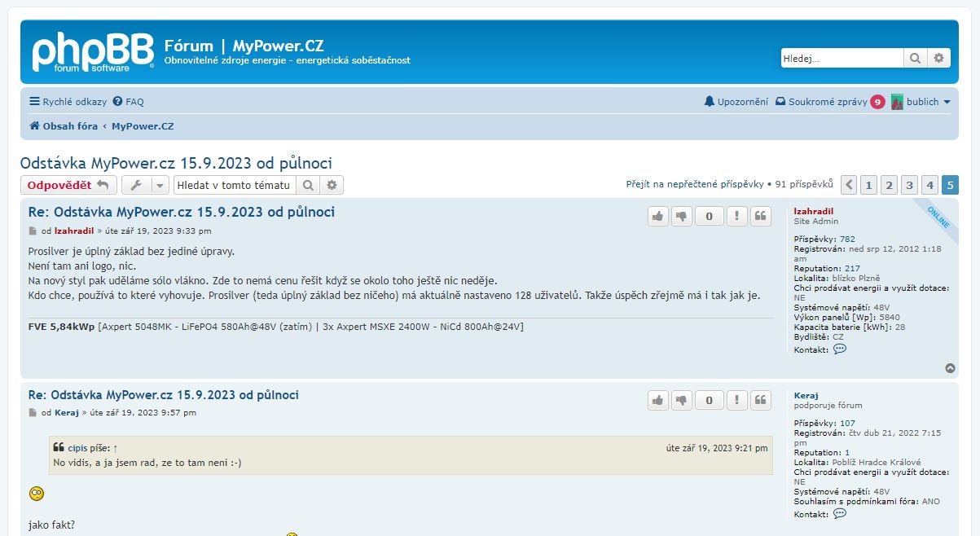Go to page 4 of topic
This screenshot has width=980, height=536.
click(x=929, y=185)
